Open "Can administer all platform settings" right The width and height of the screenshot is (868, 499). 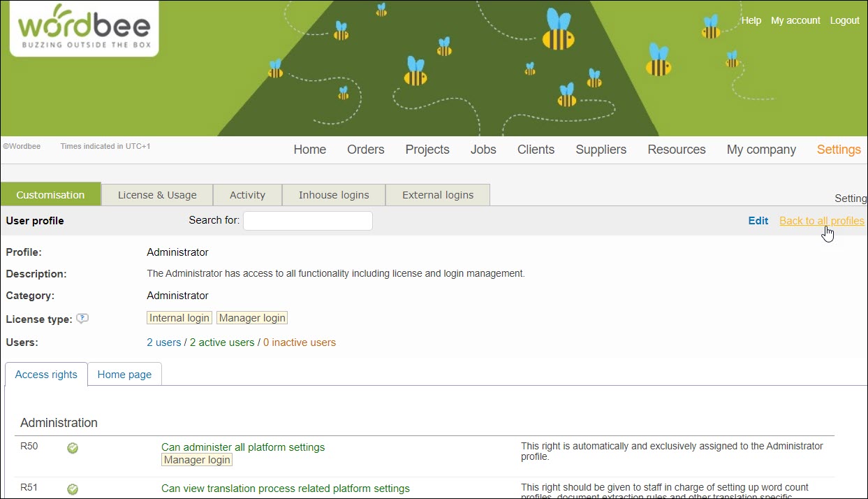(x=243, y=447)
